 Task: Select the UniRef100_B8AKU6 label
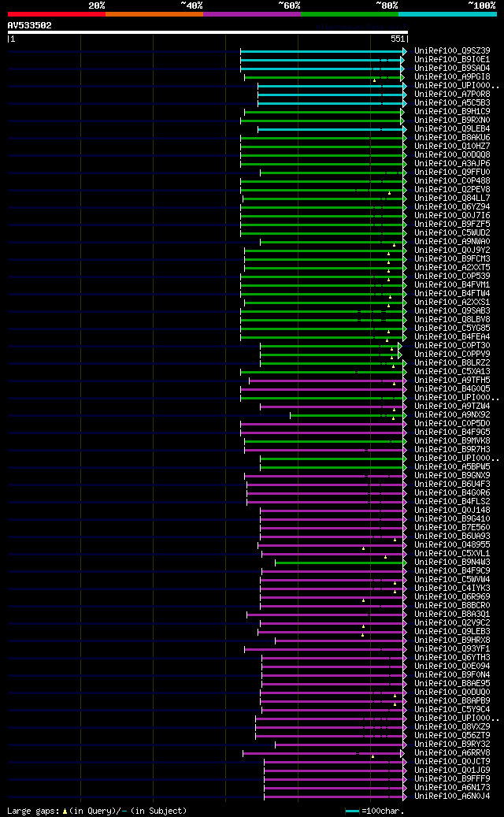452,138
